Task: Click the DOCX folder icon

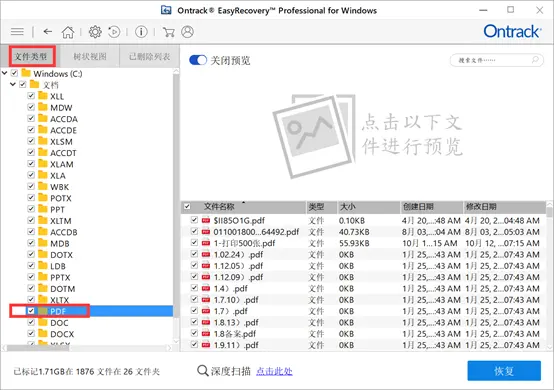Action: 43,333
